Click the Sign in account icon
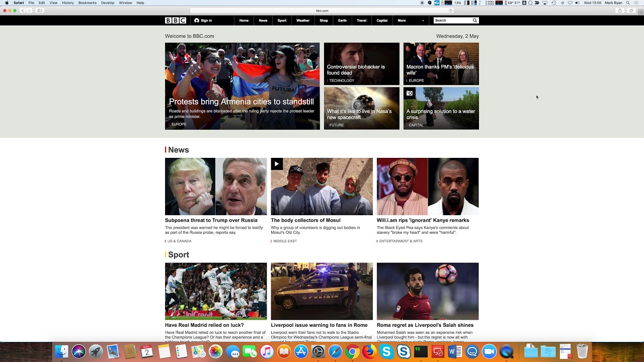Screen dimensions: 644x362 [197, 21]
